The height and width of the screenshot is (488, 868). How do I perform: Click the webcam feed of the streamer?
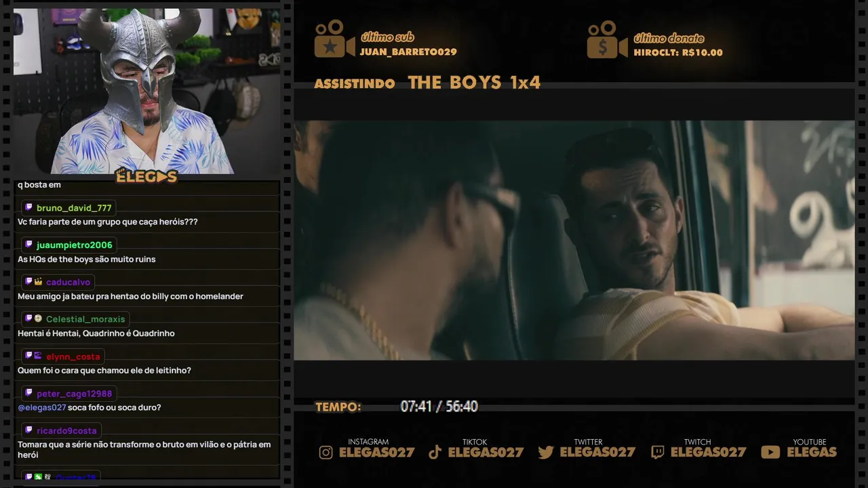(146, 91)
